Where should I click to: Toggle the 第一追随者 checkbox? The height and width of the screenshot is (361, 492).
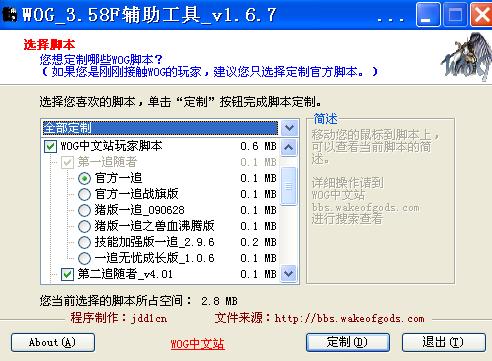[x=67, y=163]
